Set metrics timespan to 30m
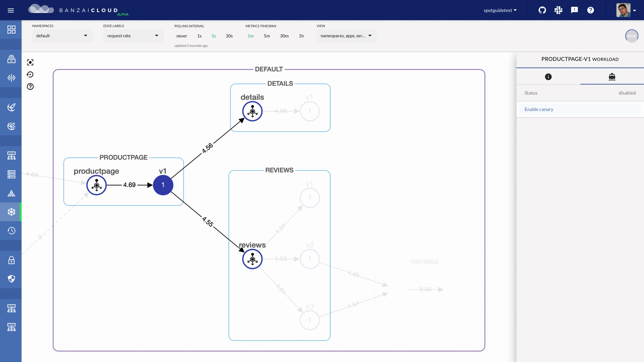This screenshot has width=644, height=362. coord(284,36)
